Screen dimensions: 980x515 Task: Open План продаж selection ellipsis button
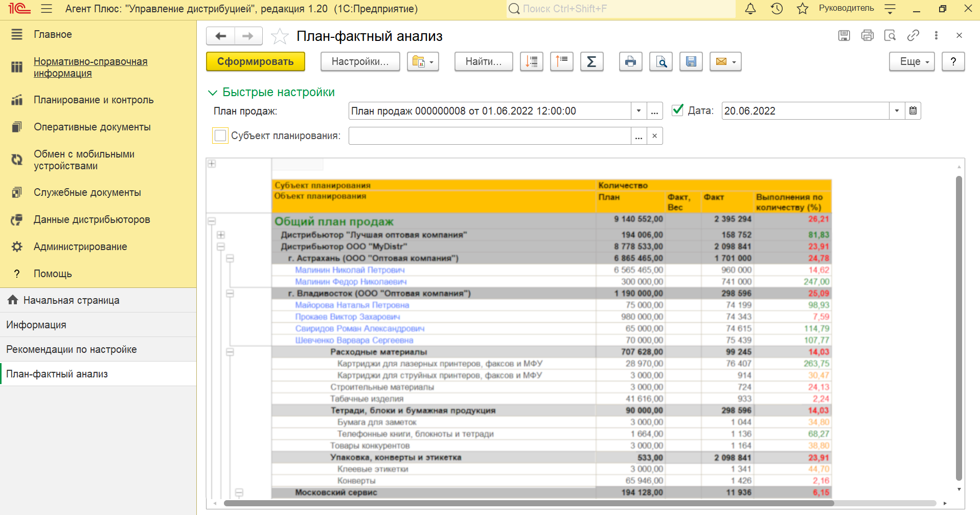point(655,111)
